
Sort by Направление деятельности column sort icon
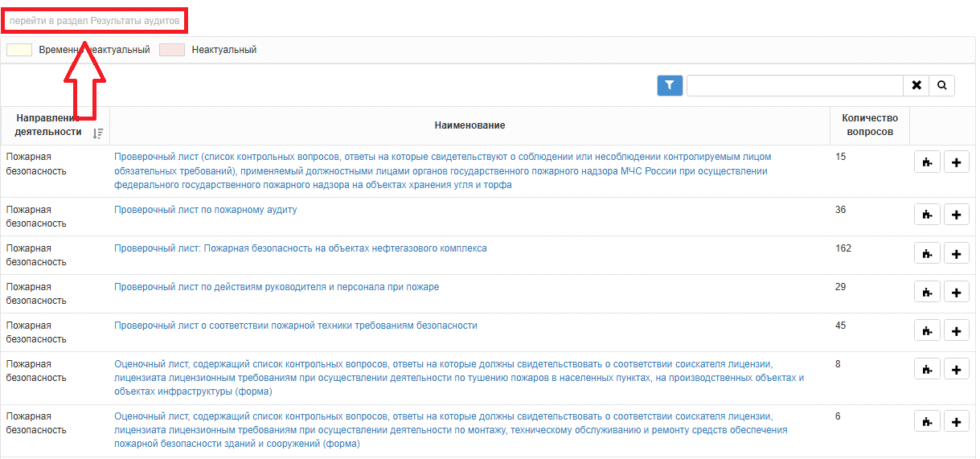98,133
